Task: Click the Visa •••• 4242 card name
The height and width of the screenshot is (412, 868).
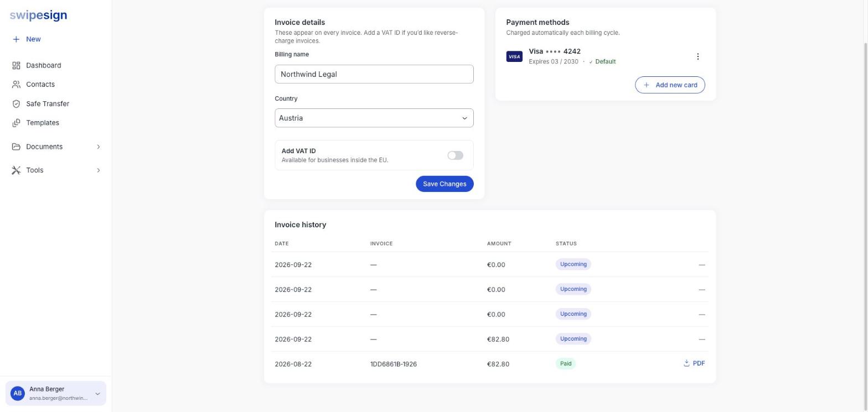Action: 555,51
